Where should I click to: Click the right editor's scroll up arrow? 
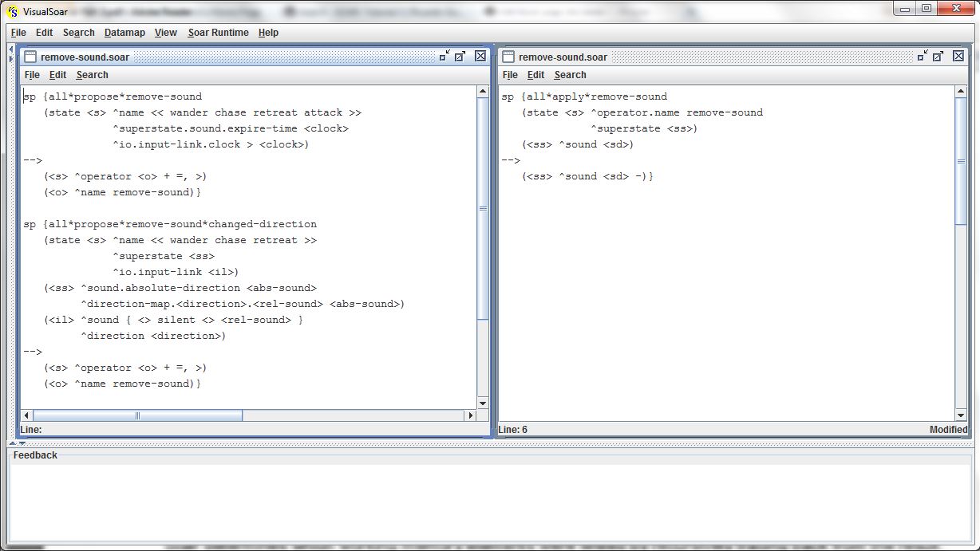click(x=961, y=92)
